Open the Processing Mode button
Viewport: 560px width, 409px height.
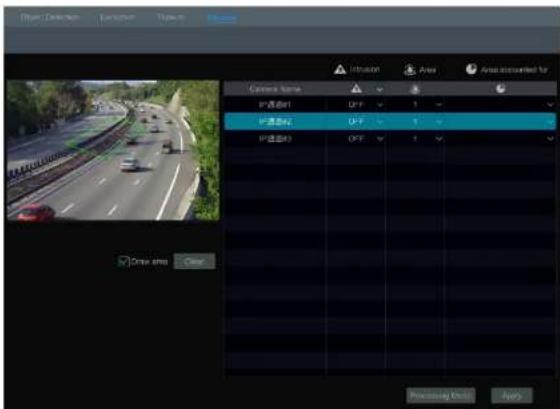(440, 395)
